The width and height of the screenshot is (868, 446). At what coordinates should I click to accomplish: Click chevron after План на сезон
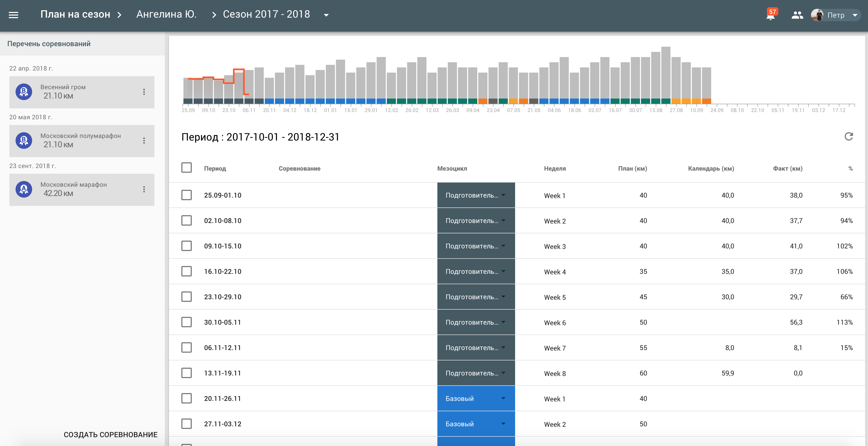click(x=119, y=15)
